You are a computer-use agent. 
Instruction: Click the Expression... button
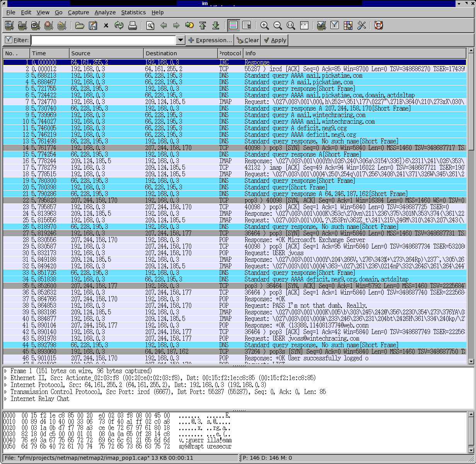[x=210, y=40]
